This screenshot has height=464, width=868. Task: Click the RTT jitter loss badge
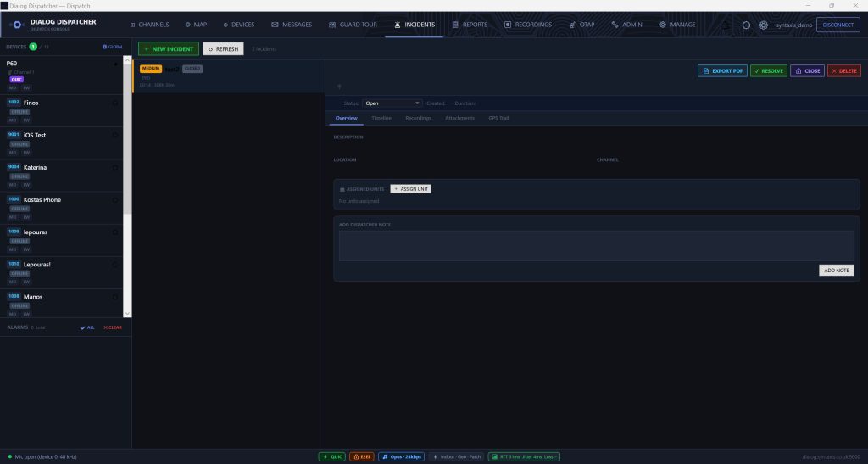point(524,457)
